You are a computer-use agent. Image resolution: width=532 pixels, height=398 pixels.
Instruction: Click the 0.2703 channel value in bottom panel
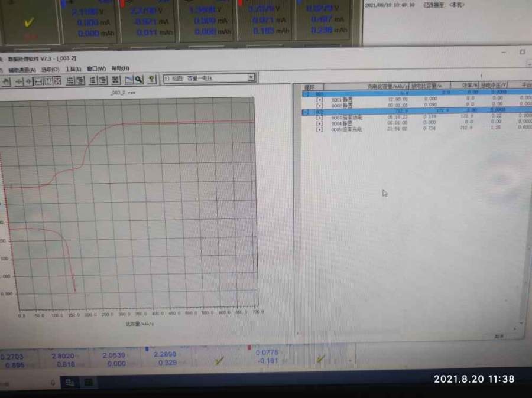click(x=12, y=357)
